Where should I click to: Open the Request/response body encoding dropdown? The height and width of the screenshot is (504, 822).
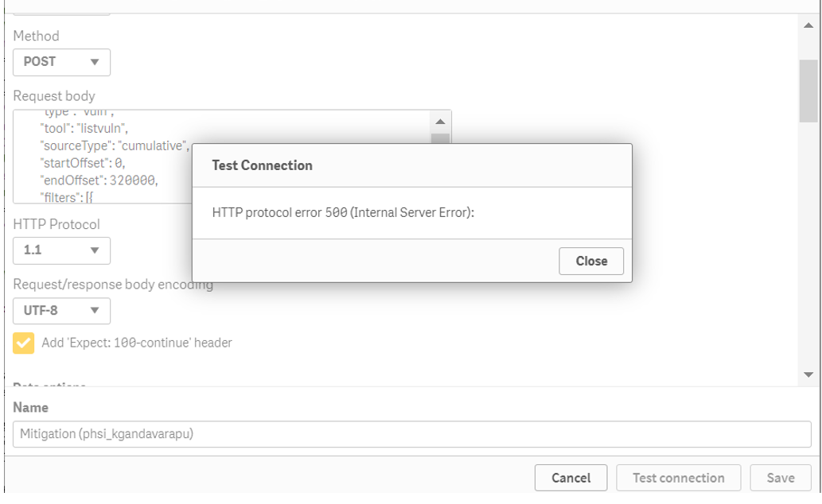pyautogui.click(x=61, y=311)
